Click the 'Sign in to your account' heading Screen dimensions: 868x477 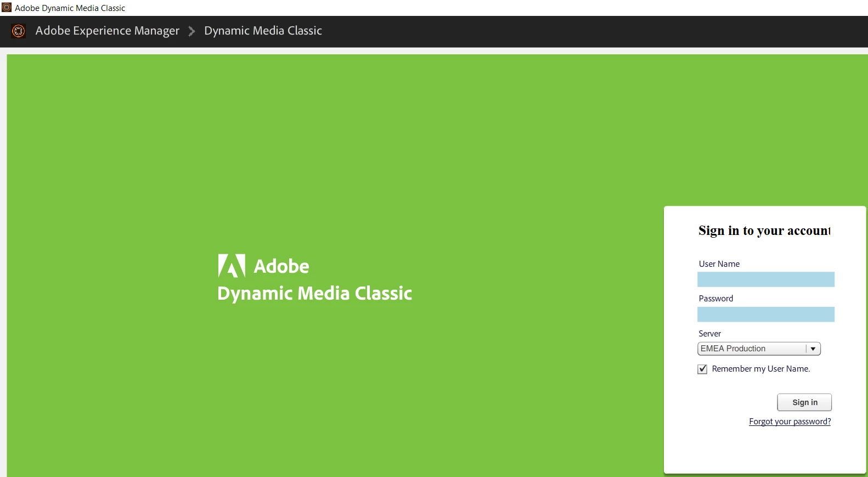pyautogui.click(x=764, y=231)
